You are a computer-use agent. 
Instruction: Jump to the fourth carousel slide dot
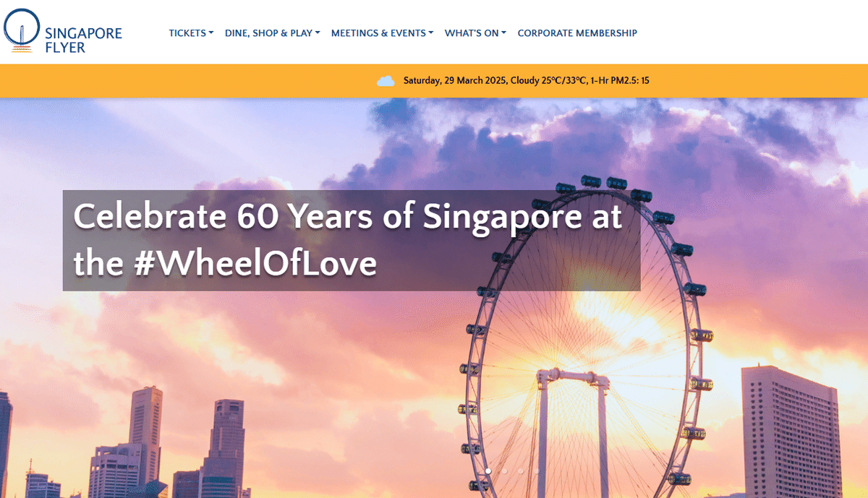[x=537, y=471]
